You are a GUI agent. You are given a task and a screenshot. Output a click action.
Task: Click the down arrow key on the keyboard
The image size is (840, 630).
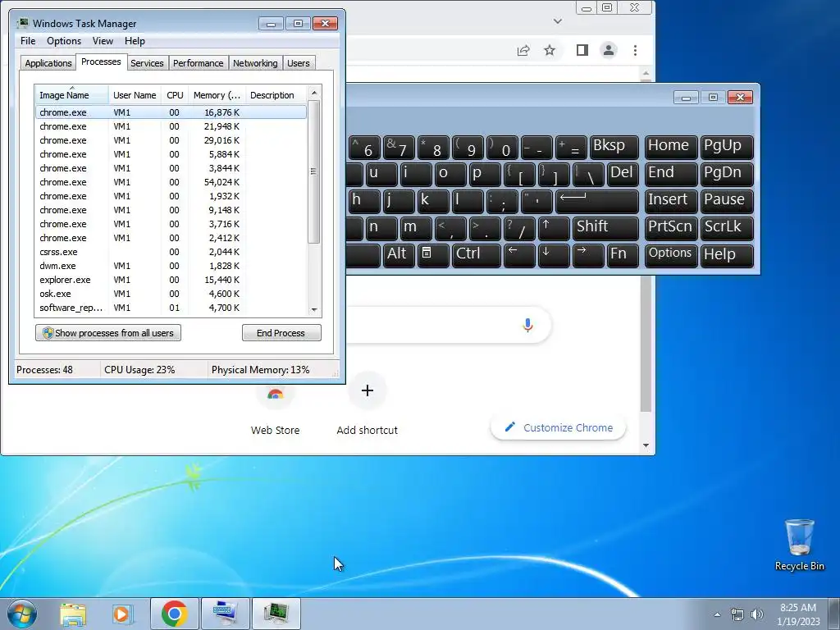click(x=554, y=256)
